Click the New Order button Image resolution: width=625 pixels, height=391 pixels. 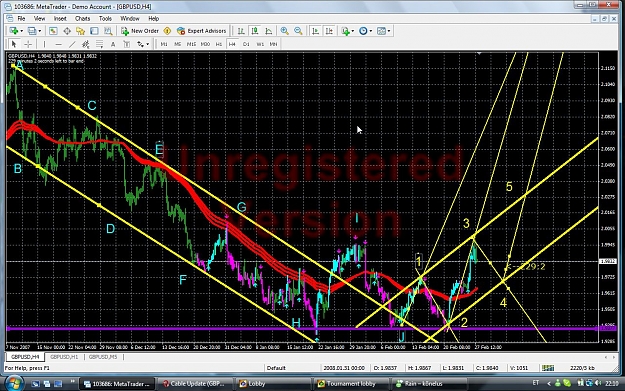pos(140,31)
